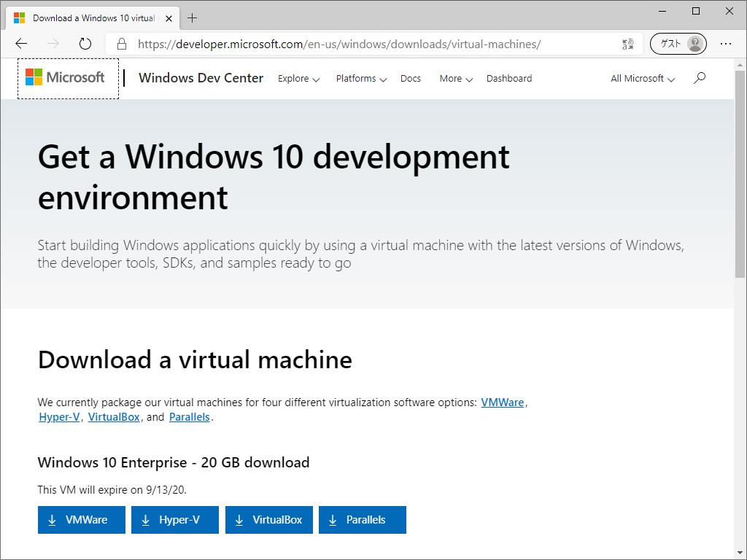Click the Microsoft logo in the header

pyautogui.click(x=67, y=77)
